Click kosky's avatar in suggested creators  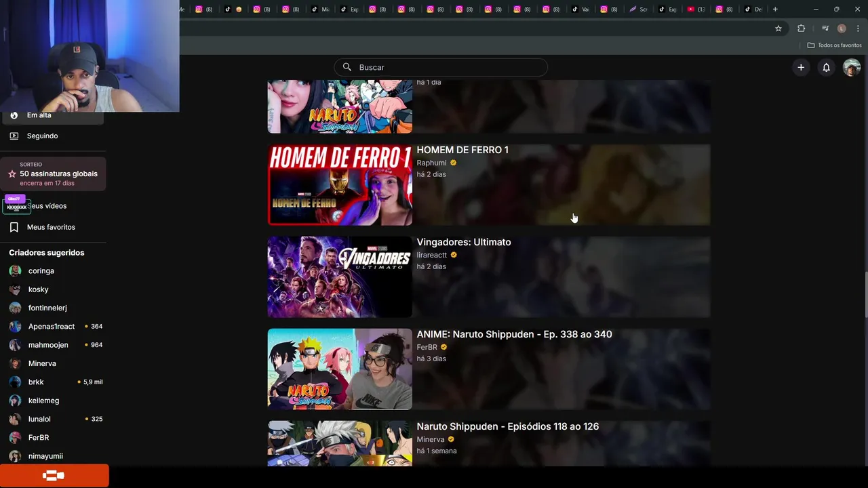coord(15,289)
